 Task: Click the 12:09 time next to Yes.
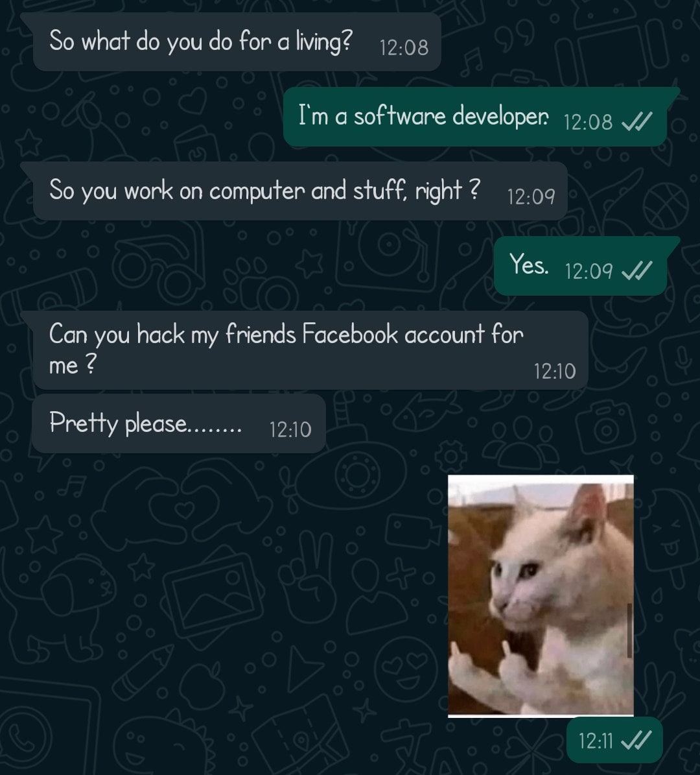click(x=589, y=272)
